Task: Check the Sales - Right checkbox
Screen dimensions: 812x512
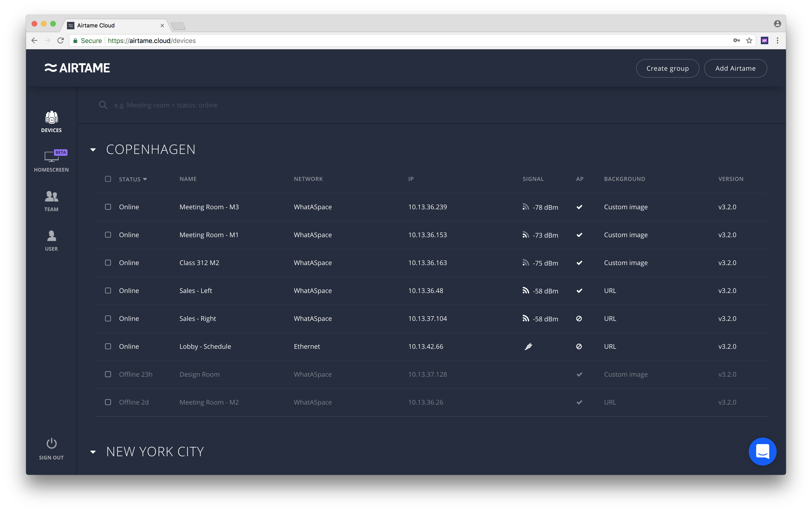Action: (x=108, y=318)
